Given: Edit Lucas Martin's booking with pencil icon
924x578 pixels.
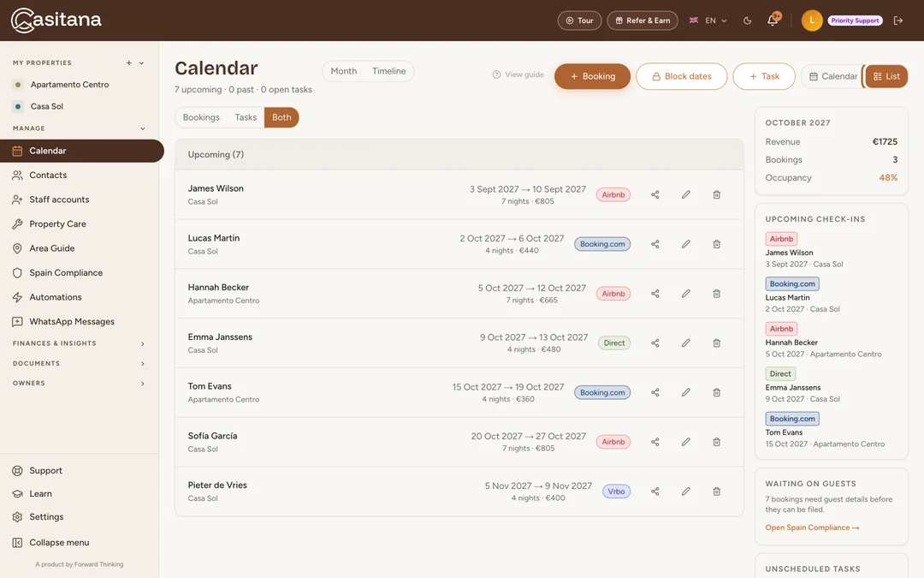Looking at the screenshot, I should (x=686, y=244).
